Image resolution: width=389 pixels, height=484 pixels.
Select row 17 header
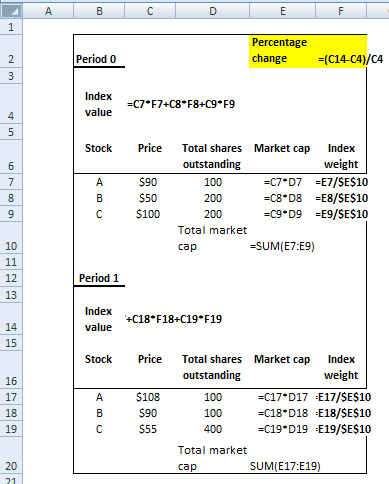pos(11,397)
